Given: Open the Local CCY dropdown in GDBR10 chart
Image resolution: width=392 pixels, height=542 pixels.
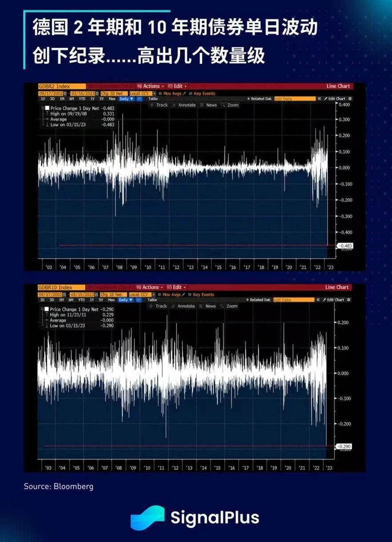Looking at the screenshot, I should 141,295.
